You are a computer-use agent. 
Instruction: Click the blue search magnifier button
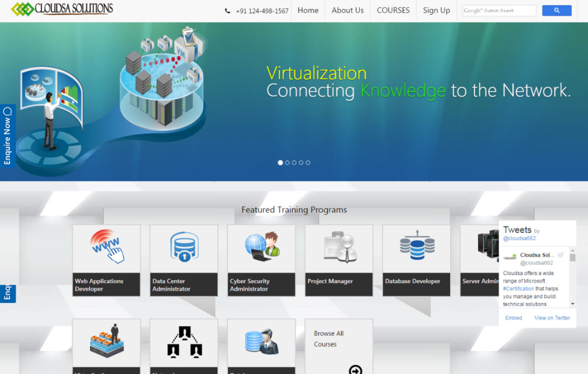[557, 11]
